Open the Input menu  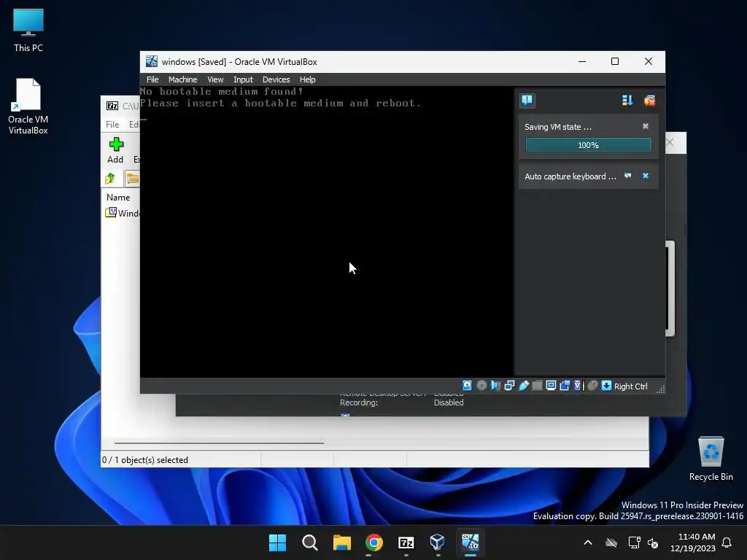pyautogui.click(x=243, y=79)
